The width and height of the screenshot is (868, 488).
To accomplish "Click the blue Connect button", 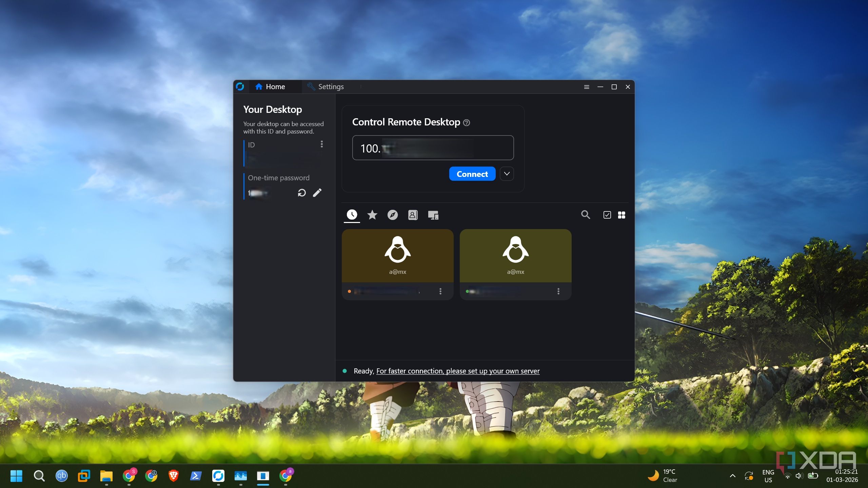I will point(472,174).
